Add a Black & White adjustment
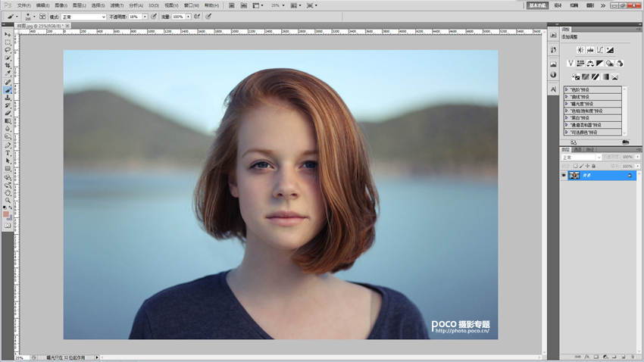The width and height of the screenshot is (644, 362). 600,63
